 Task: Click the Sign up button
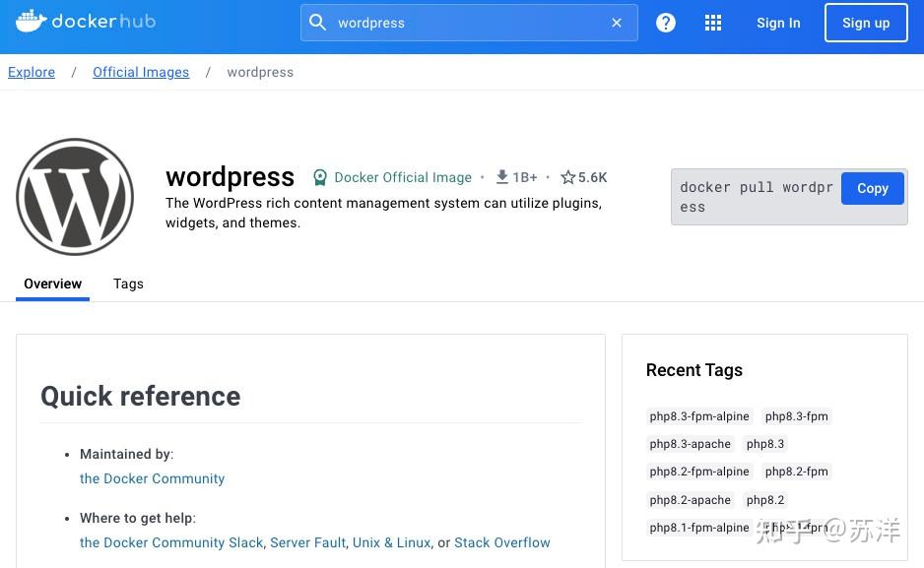(x=865, y=23)
